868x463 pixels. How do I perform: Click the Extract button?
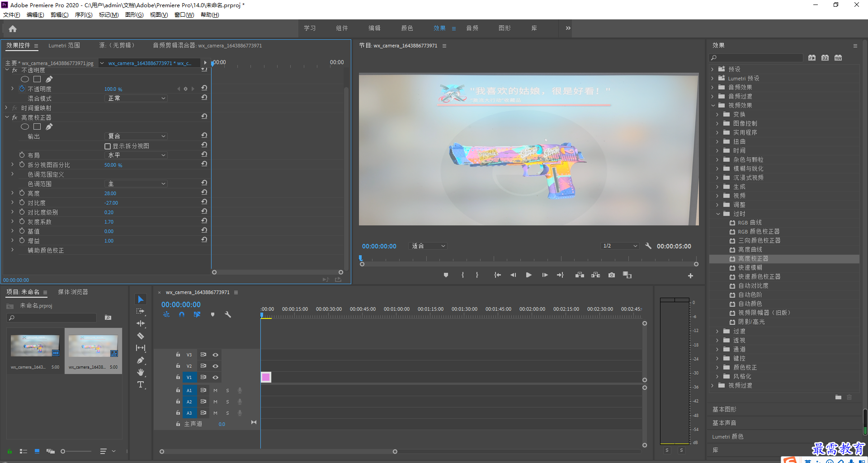tap(596, 275)
